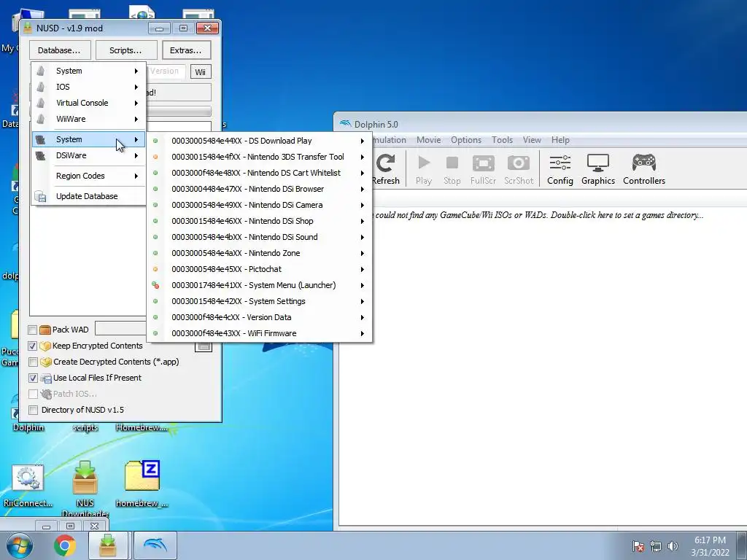Image resolution: width=747 pixels, height=560 pixels.
Task: Click the Wii system menu icon
Action: pyautogui.click(x=41, y=71)
